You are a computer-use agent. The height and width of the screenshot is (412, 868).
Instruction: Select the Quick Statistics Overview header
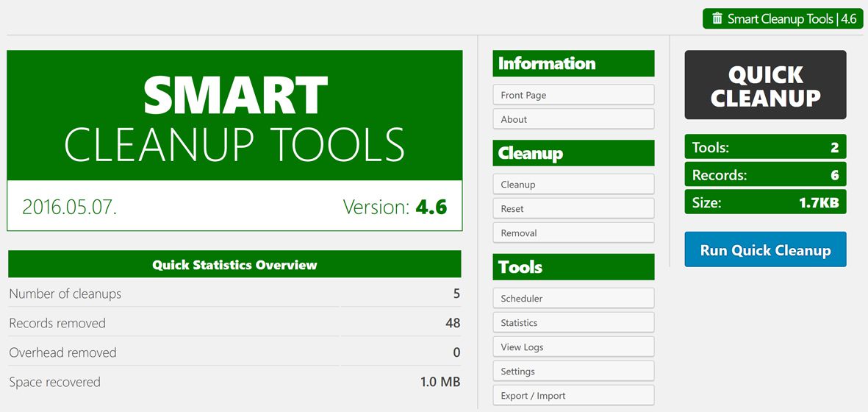tap(234, 265)
